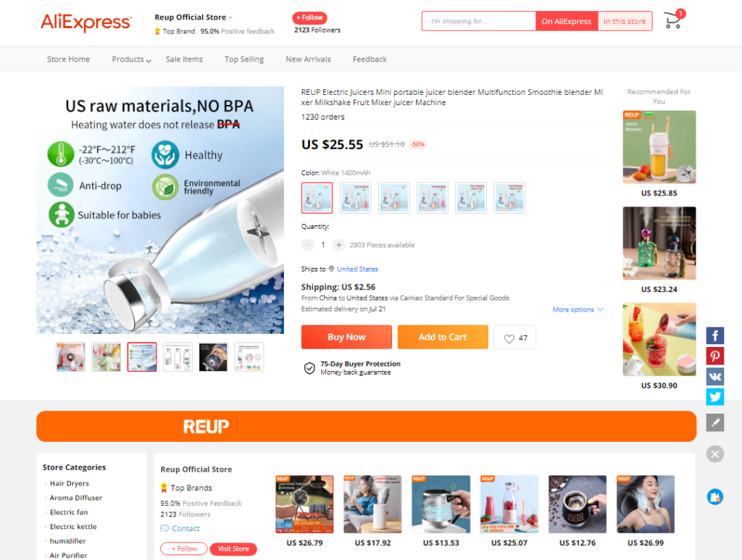Click the Add to Cart button
Viewport: 742px width, 560px height.
[443, 337]
